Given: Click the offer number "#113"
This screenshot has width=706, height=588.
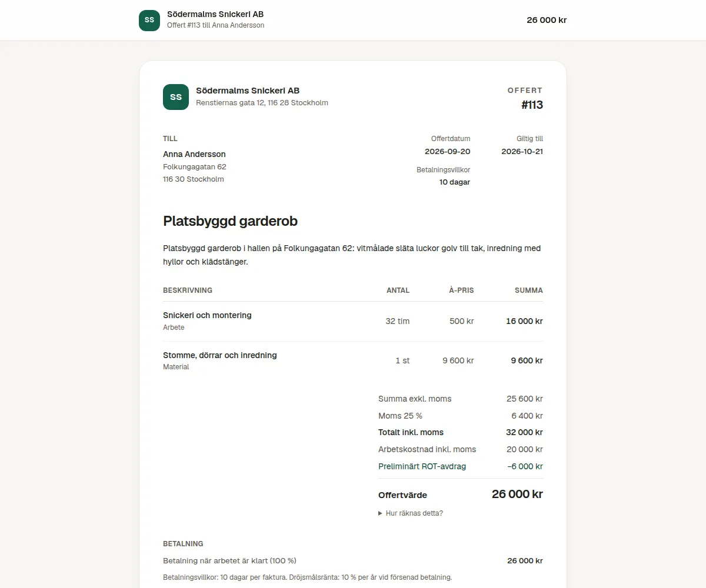Looking at the screenshot, I should 532,105.
